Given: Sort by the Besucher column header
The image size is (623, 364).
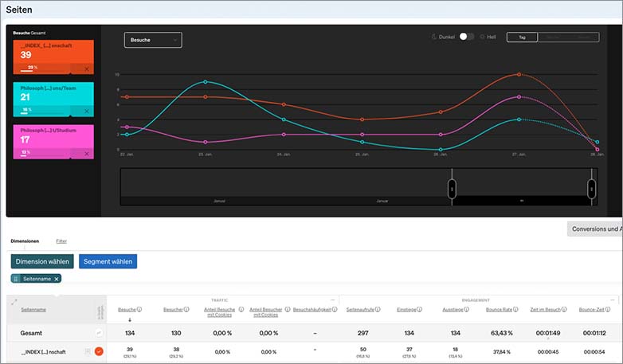Looking at the screenshot, I should (x=173, y=310).
